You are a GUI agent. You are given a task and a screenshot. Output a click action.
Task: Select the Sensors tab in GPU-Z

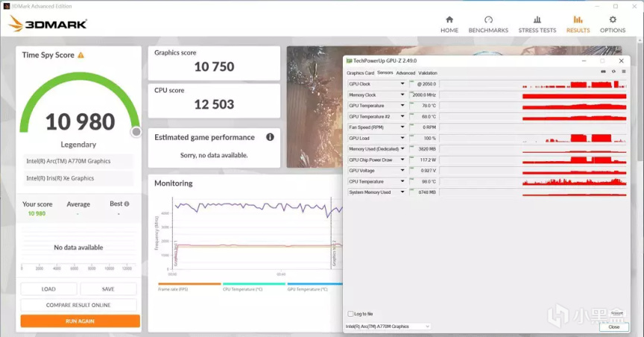[x=385, y=72]
